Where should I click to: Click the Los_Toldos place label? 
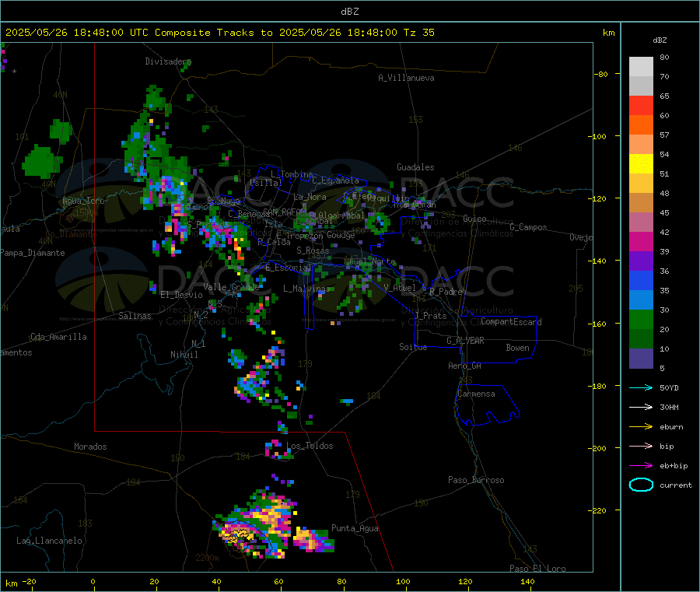pyautogui.click(x=310, y=446)
